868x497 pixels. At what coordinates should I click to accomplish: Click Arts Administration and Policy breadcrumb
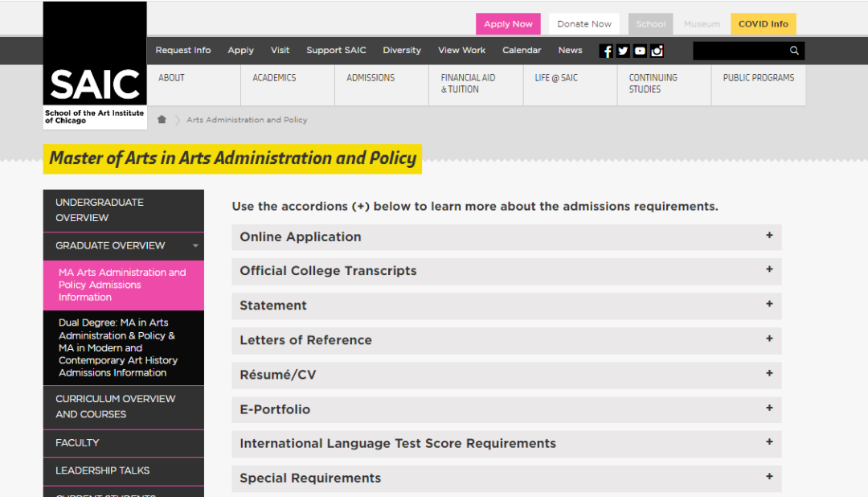(x=247, y=120)
